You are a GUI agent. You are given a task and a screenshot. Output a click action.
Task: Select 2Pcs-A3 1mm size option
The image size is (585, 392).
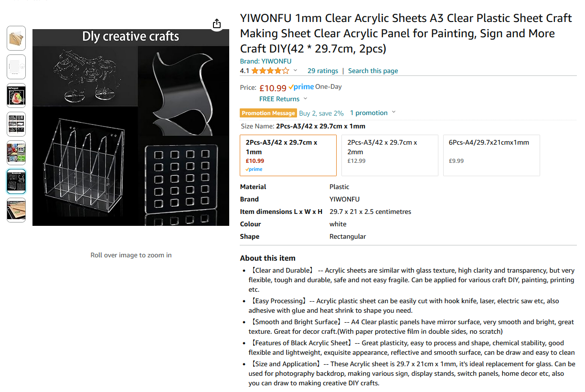[288, 155]
